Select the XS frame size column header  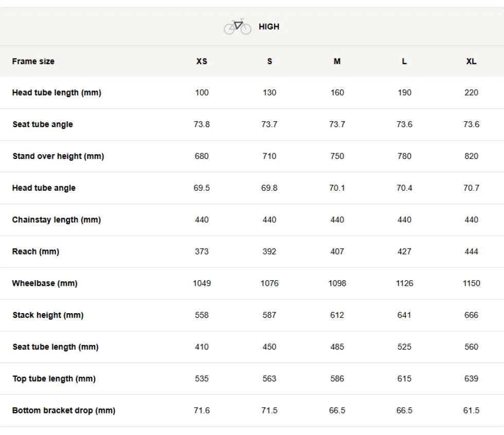click(202, 61)
